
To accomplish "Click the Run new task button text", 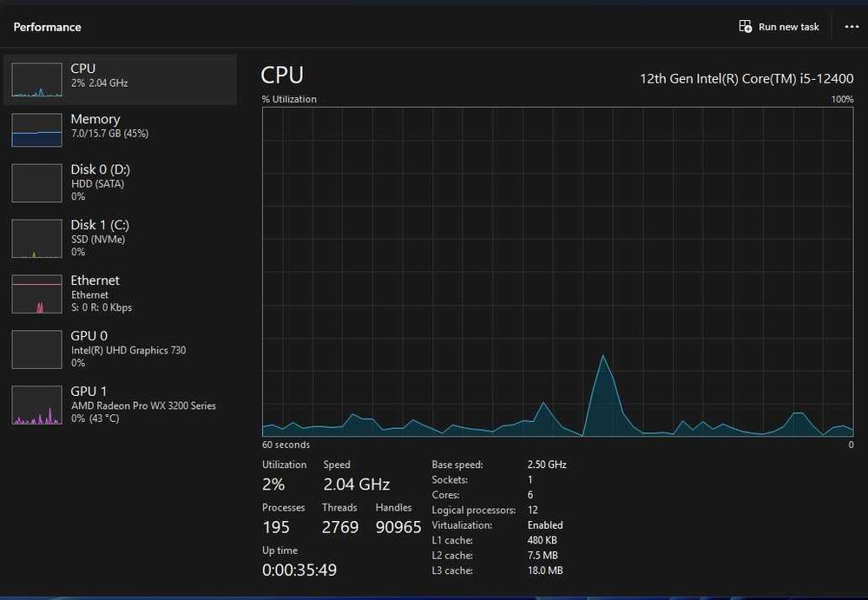I will 788,27.
